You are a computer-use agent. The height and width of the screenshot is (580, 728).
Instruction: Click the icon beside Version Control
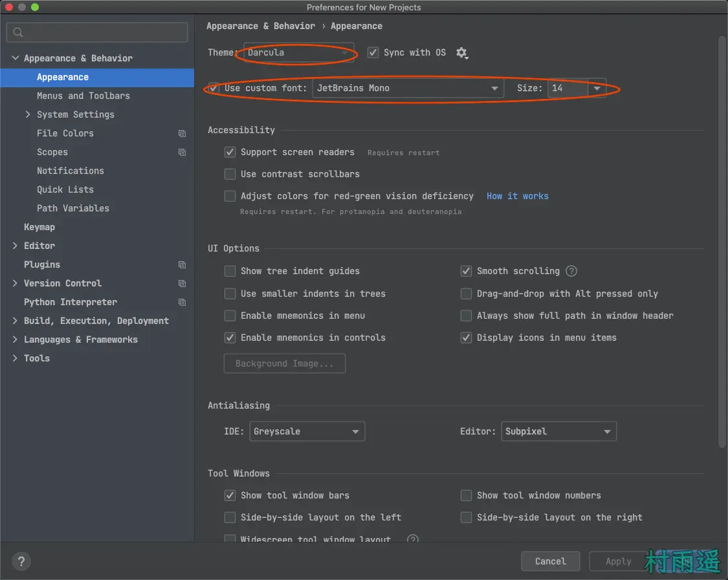[x=182, y=284]
